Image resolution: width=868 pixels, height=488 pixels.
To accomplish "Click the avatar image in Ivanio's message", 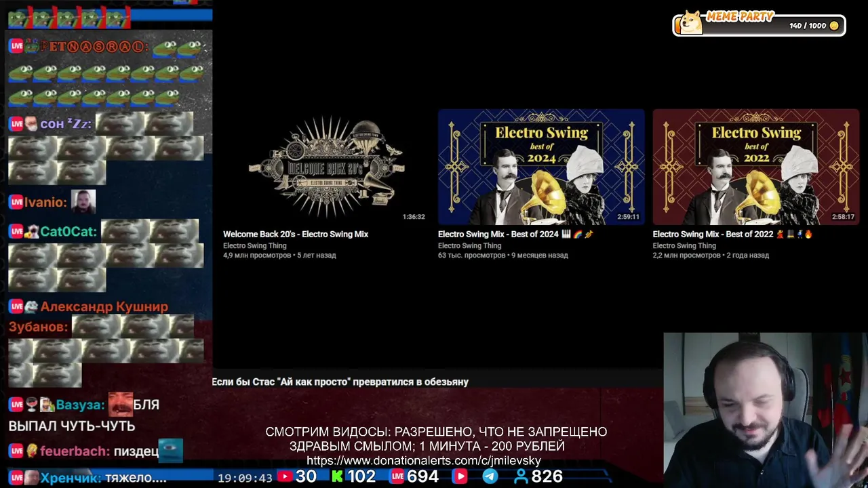I will point(83,201).
